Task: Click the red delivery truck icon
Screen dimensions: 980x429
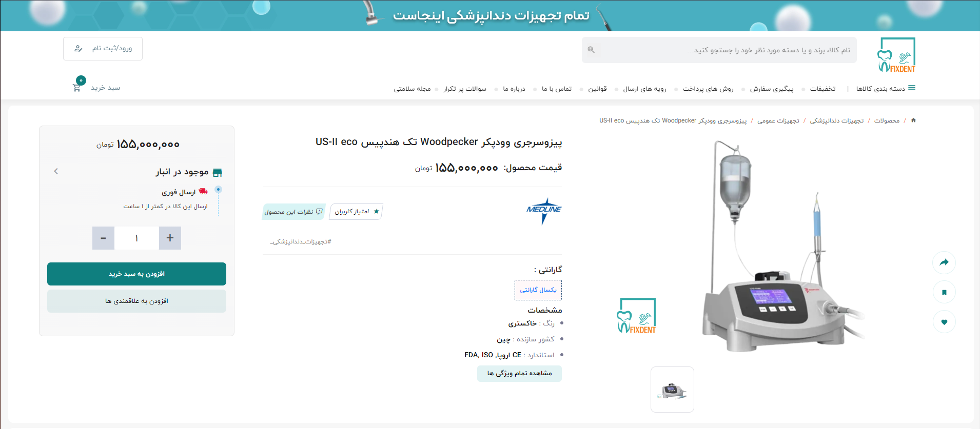Action: tap(203, 192)
